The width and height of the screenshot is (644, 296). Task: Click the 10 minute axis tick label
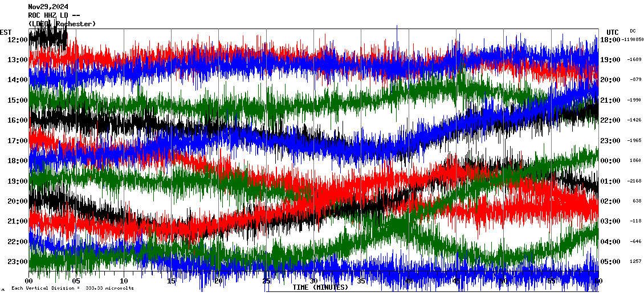pyautogui.click(x=124, y=281)
